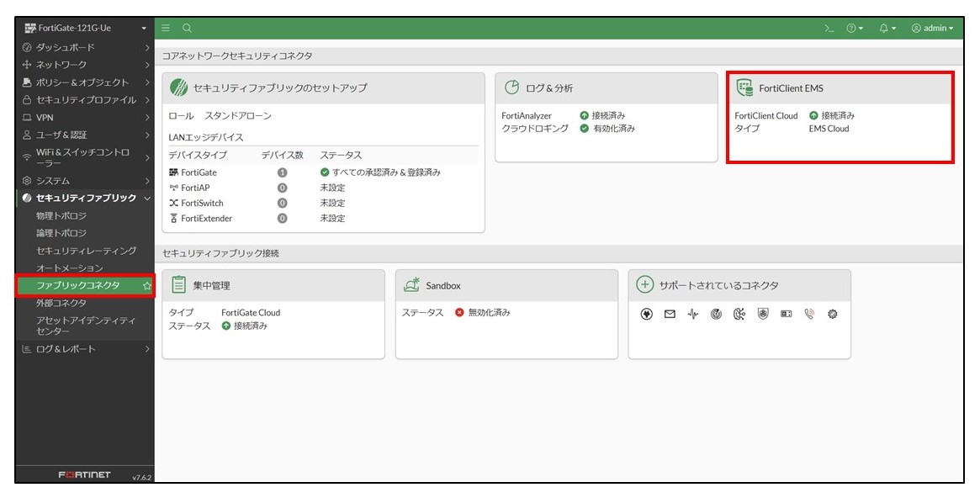980x498 pixels.
Task: Open 物理トポロジ submenu item
Action: click(x=61, y=215)
